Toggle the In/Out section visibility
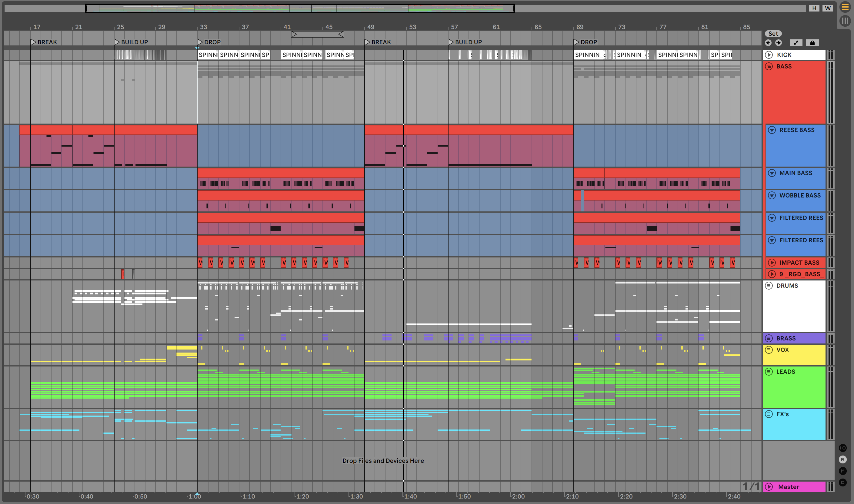 842,448
